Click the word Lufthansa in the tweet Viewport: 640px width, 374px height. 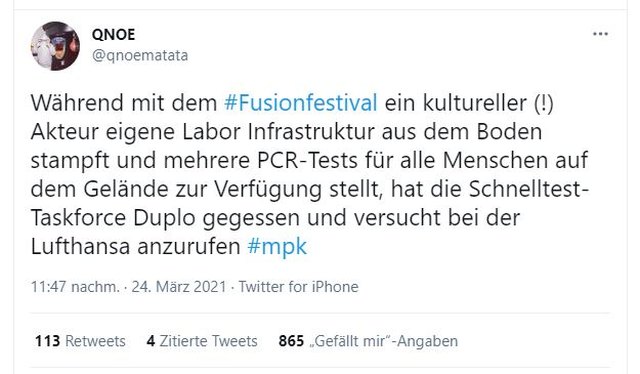80,246
